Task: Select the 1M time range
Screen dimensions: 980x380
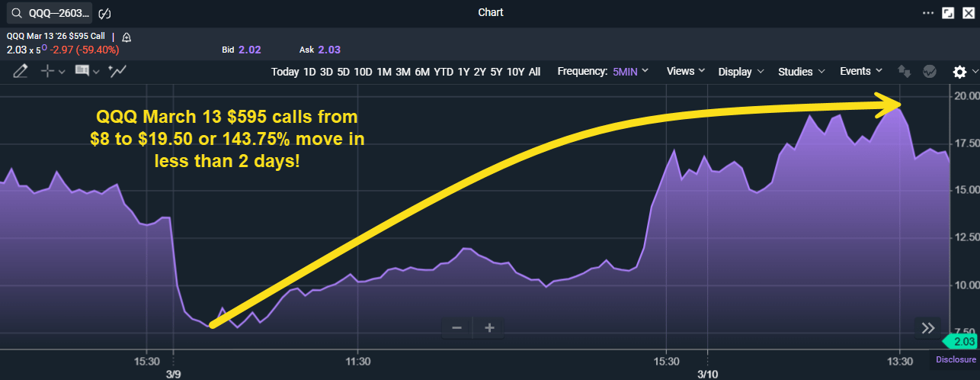Action: tap(384, 72)
